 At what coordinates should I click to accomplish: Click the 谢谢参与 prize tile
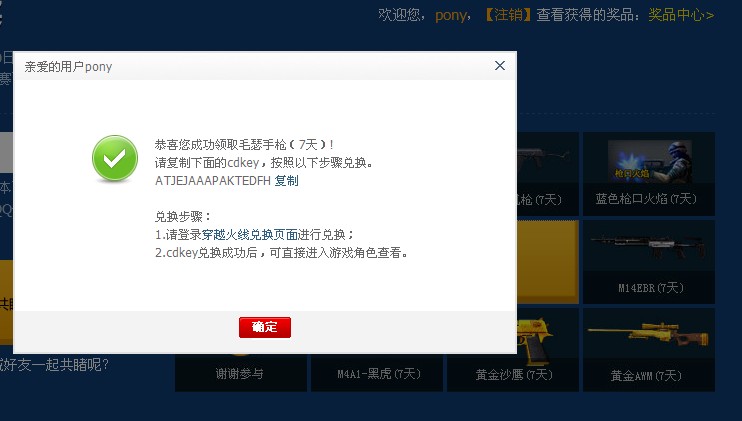tap(240, 373)
